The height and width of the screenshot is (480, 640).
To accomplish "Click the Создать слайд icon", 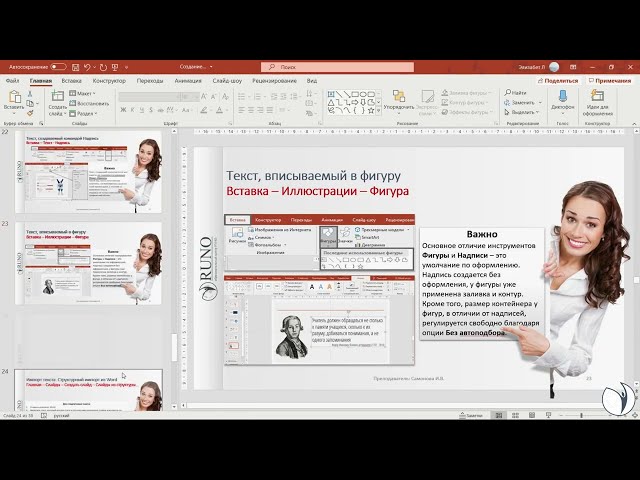I will [58, 96].
